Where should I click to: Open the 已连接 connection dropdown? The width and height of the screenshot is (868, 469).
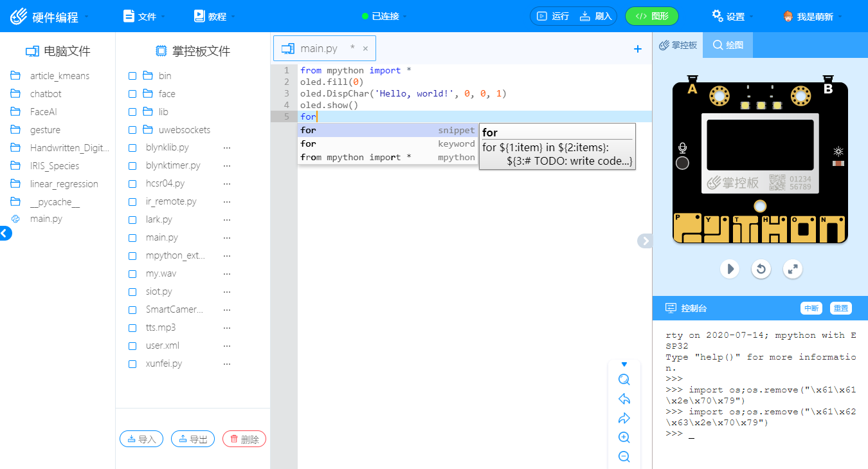[384, 16]
